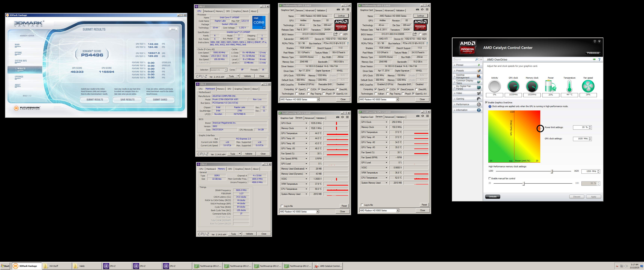Click GPU clock power limit gradient chart
Viewport: 644px width, 270px height.
coord(514,136)
